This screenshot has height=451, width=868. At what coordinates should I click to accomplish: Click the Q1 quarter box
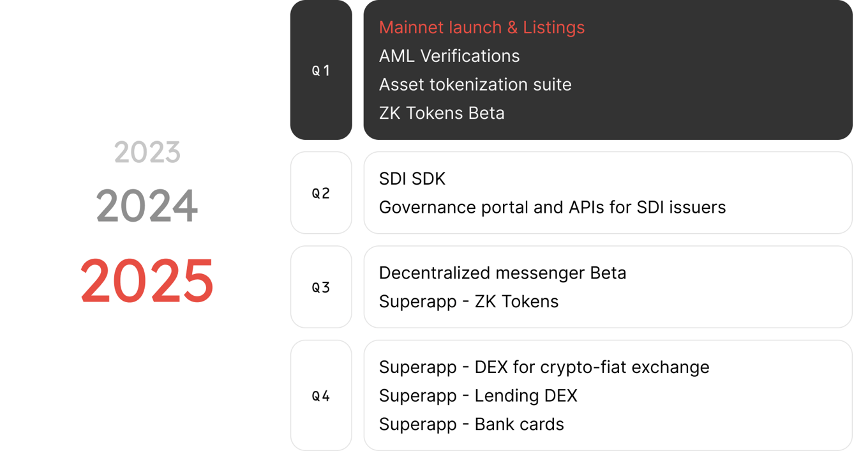click(x=321, y=70)
